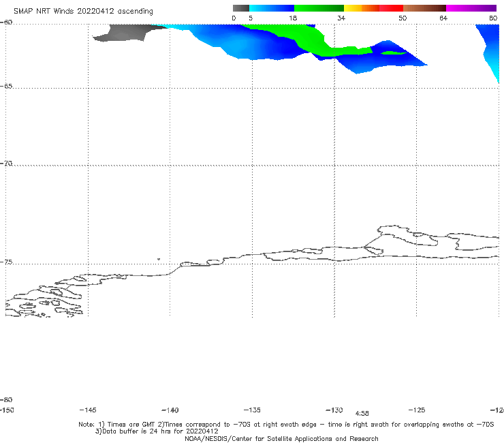Click the color bar label "34"
Viewport: 504px width, 443px height.
341,18
